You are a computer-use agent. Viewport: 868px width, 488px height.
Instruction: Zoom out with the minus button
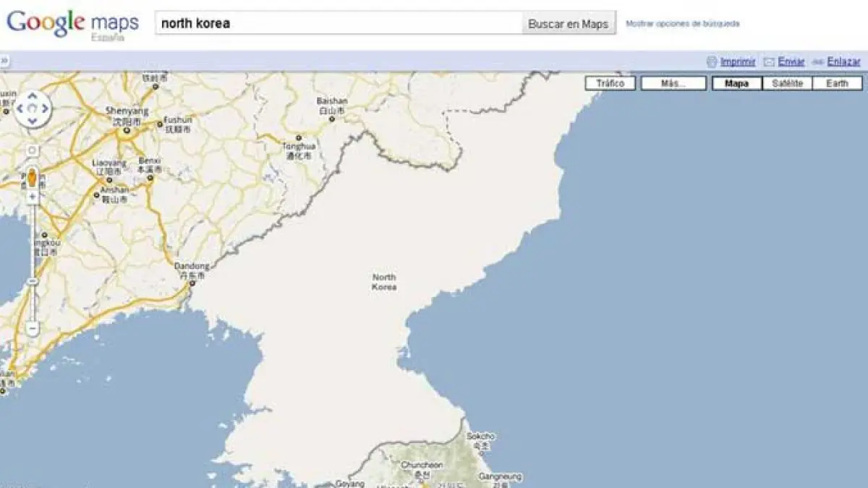pyautogui.click(x=33, y=328)
